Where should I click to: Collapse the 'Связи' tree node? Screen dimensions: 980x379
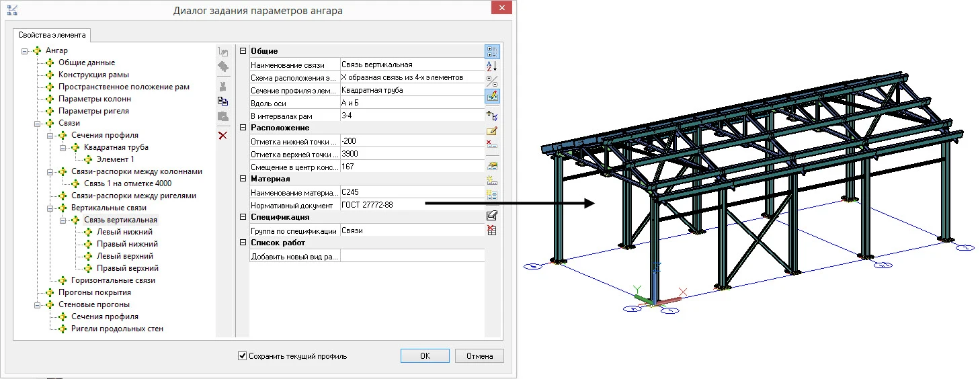(x=38, y=123)
